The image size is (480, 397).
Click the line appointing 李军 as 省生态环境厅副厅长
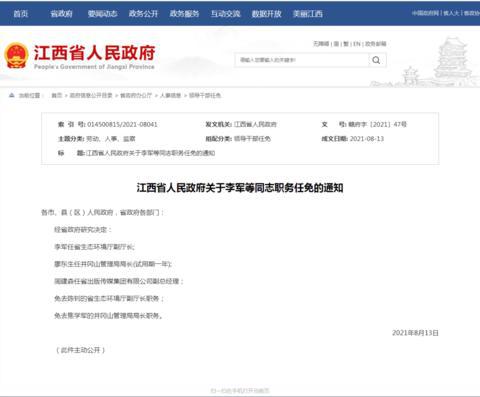point(94,247)
